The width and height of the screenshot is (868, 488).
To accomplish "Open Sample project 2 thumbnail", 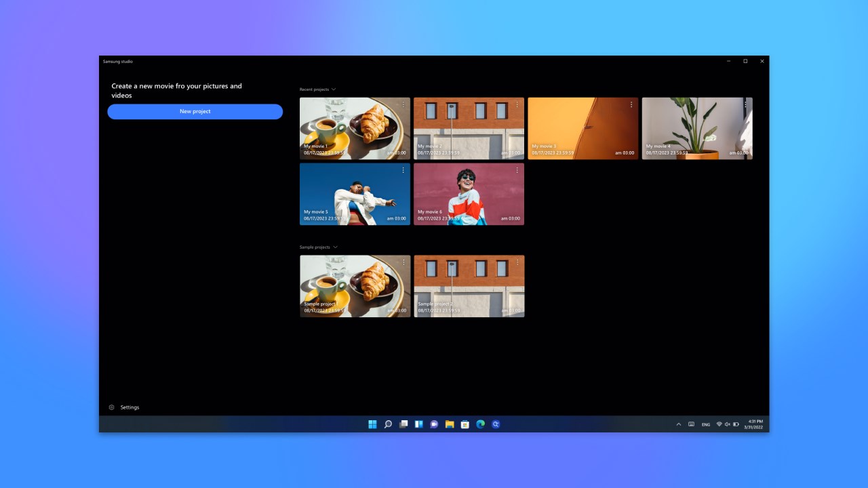I will tap(469, 286).
